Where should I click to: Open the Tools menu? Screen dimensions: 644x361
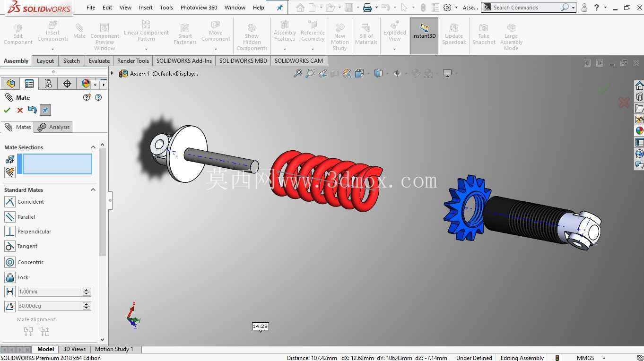tap(166, 8)
